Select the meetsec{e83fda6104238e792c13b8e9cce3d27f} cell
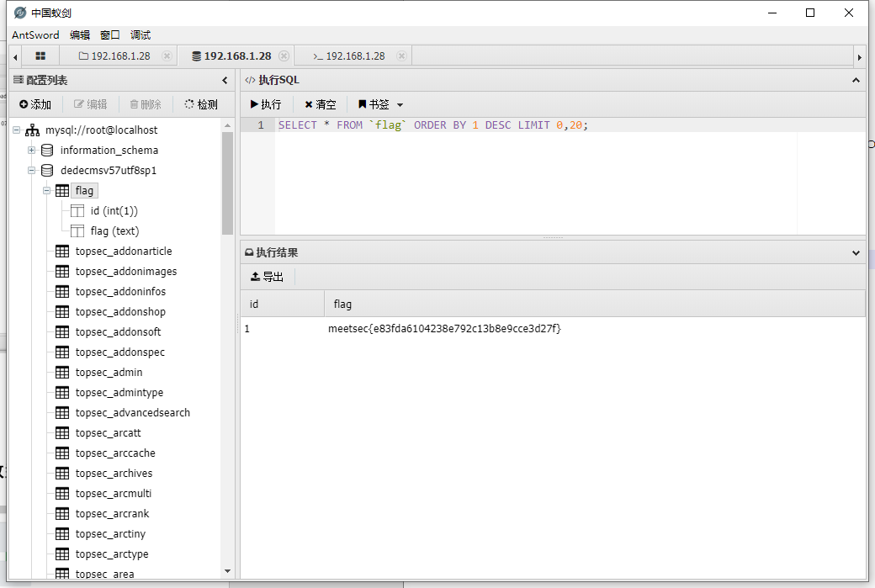 click(x=445, y=329)
